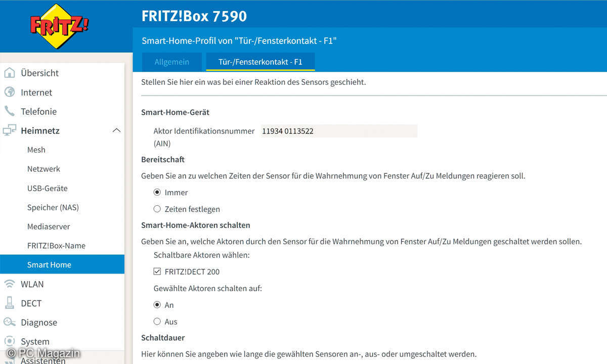Click the Diagnose icon
The width and height of the screenshot is (607, 364).
9,322
